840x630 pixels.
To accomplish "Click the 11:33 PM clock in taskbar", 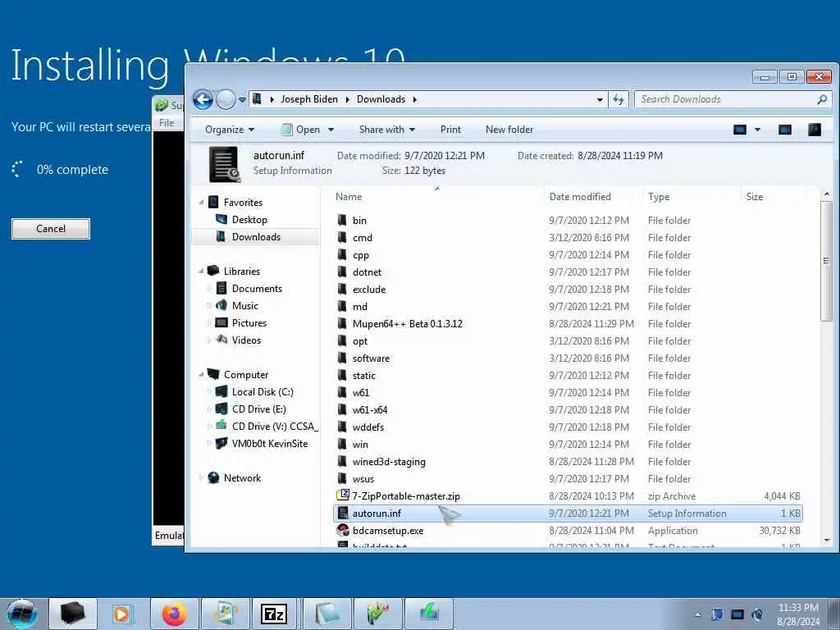I will pos(797,608).
